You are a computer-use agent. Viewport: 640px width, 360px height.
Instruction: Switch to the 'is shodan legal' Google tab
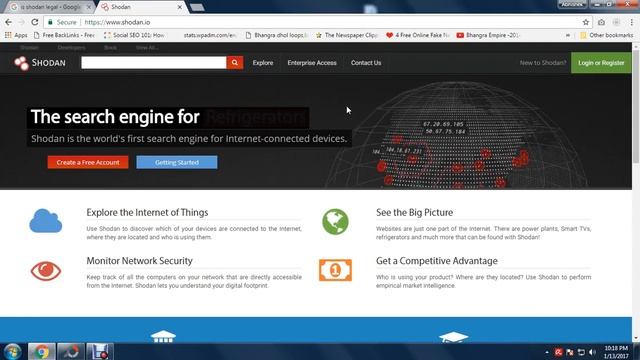49,7
